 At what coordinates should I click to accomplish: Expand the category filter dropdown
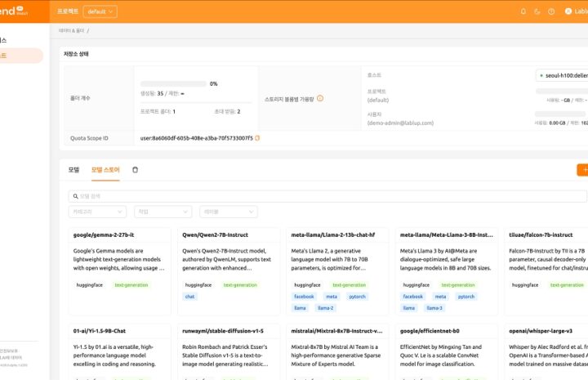tap(97, 212)
